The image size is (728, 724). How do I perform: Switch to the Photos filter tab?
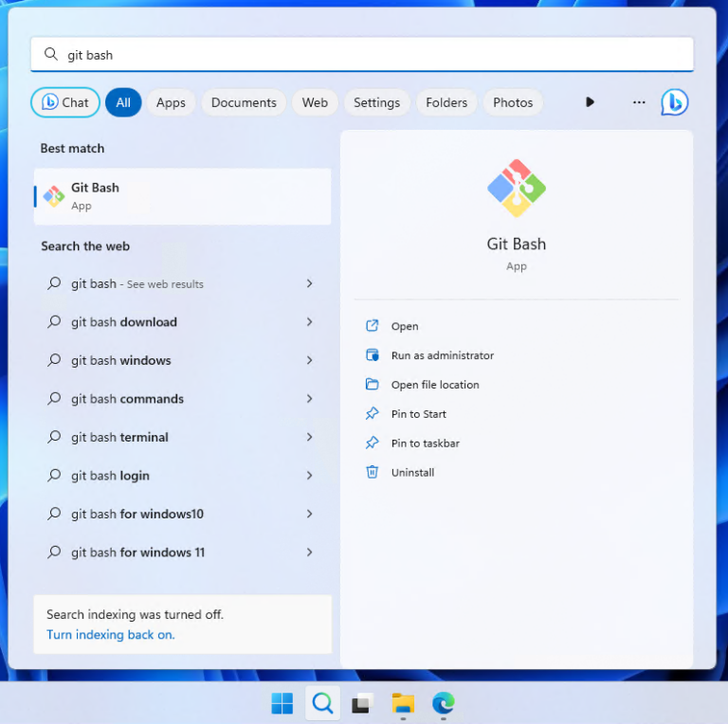coord(513,102)
